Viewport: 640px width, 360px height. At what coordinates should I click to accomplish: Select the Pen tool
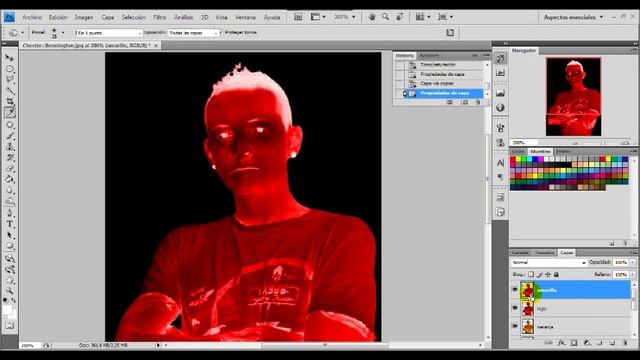(9, 213)
